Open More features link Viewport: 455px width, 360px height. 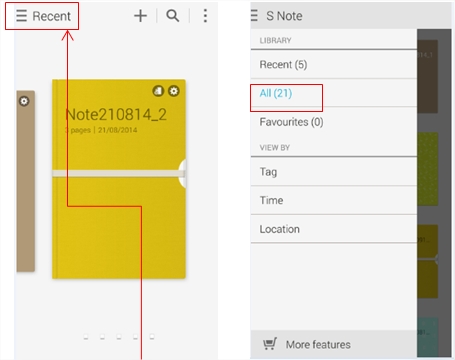318,344
